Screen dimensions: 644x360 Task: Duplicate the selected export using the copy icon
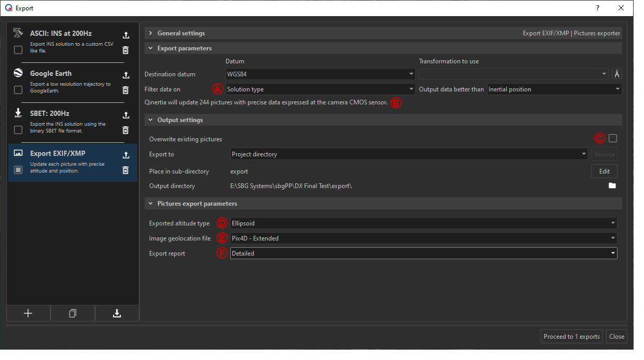click(x=72, y=313)
